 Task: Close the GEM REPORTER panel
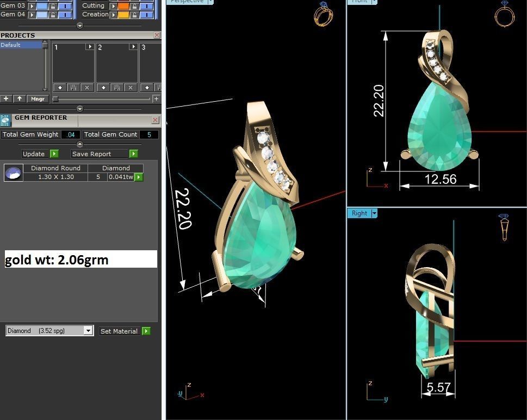pyautogui.click(x=156, y=120)
